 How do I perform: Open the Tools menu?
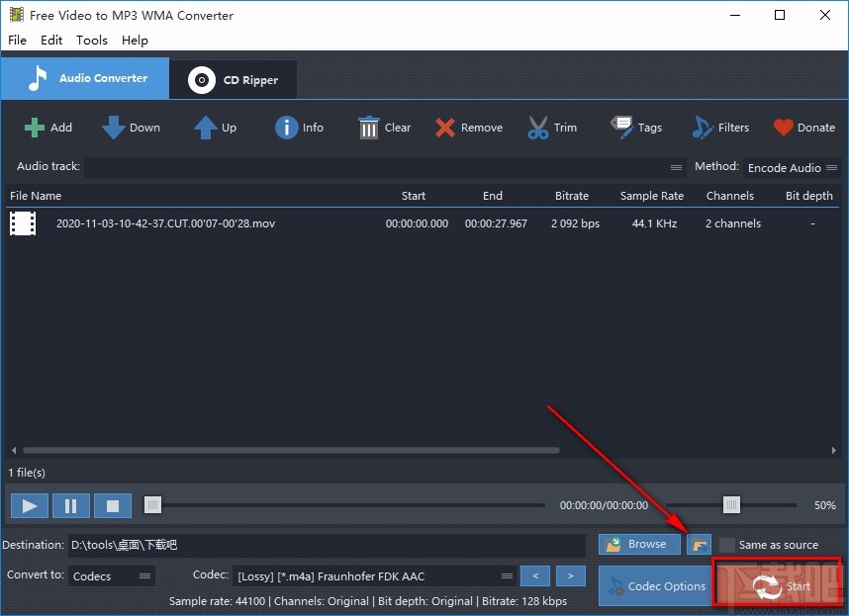91,40
